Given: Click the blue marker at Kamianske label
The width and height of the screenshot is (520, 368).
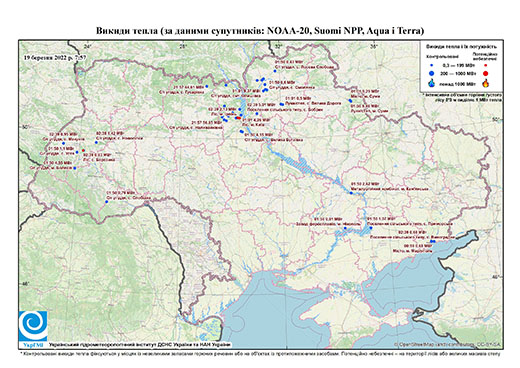Looking at the screenshot, I should tap(351, 193).
